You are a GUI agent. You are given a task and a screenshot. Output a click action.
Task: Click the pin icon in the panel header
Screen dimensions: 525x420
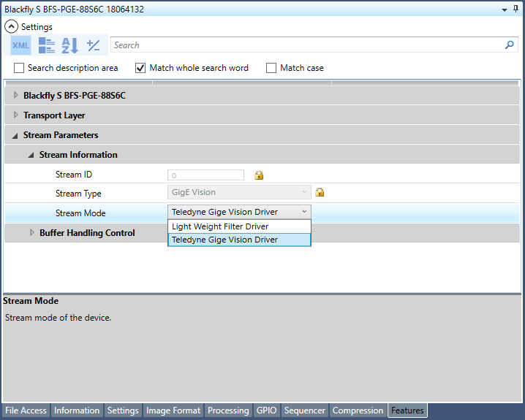(515, 9)
